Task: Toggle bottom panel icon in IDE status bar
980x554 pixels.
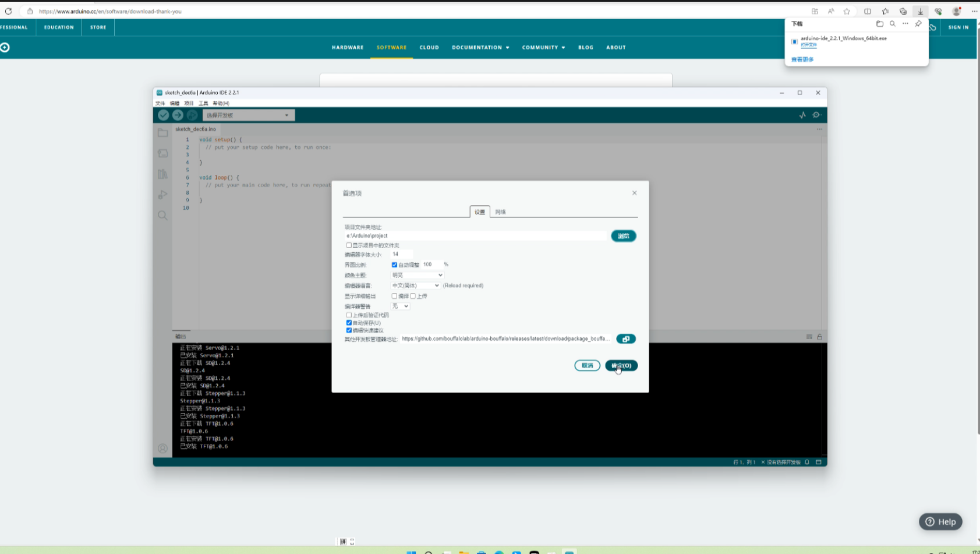Action: (819, 462)
